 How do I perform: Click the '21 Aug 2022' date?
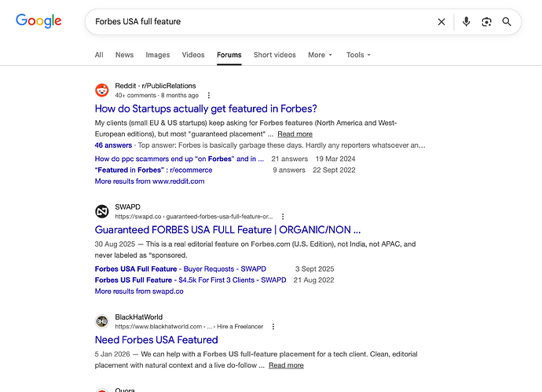pyautogui.click(x=314, y=280)
